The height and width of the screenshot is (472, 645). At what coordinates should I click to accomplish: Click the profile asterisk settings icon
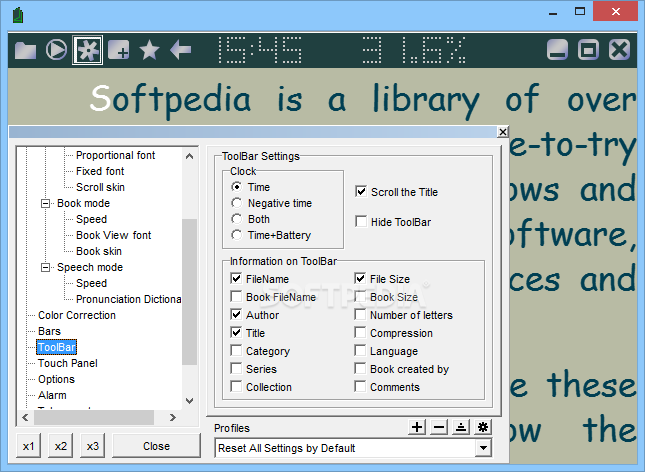(x=483, y=427)
